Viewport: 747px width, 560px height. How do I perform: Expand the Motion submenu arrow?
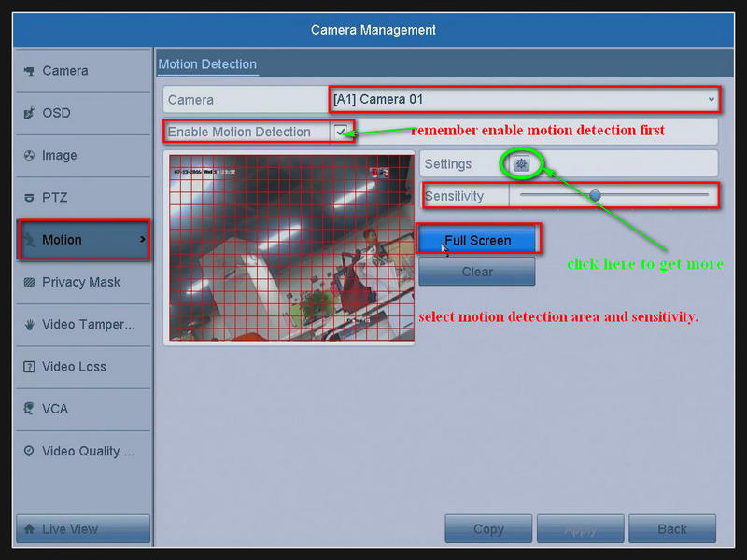click(x=143, y=240)
